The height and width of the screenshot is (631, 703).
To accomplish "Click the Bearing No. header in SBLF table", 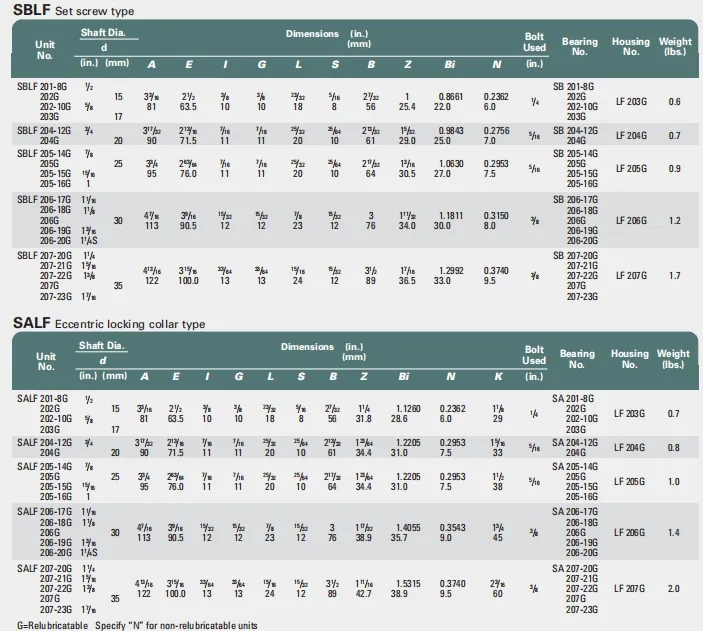I will (580, 48).
